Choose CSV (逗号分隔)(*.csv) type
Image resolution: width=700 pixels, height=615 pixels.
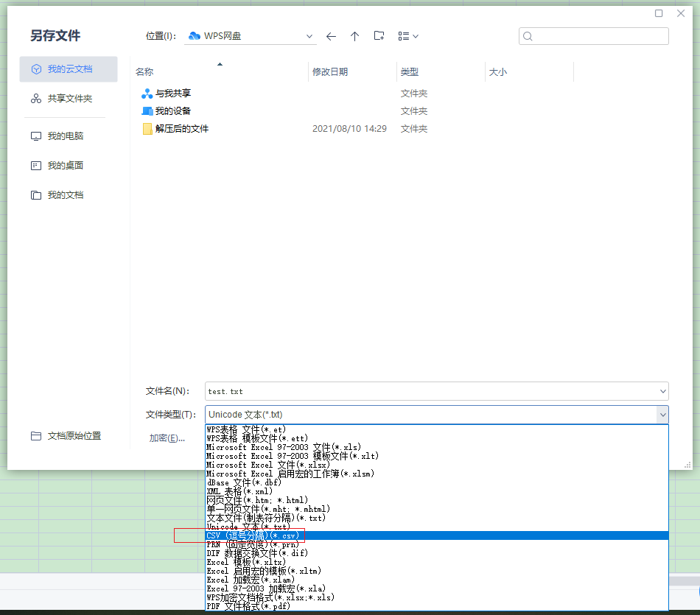437,535
